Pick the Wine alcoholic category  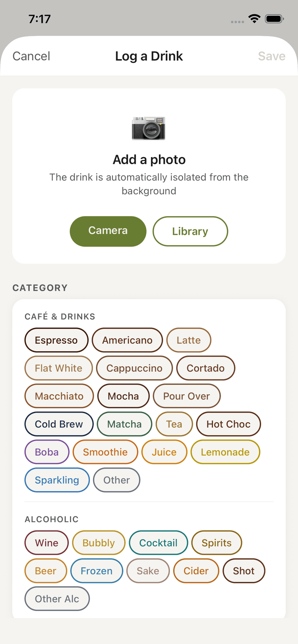(x=46, y=543)
